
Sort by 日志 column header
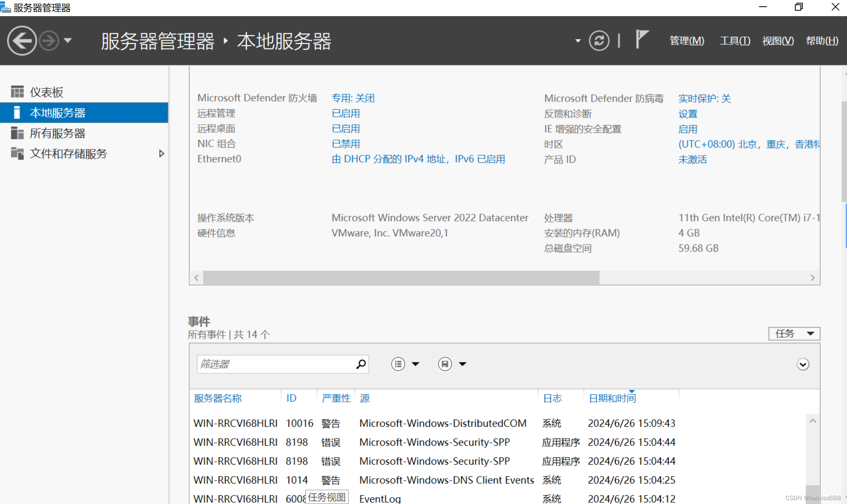tap(553, 398)
